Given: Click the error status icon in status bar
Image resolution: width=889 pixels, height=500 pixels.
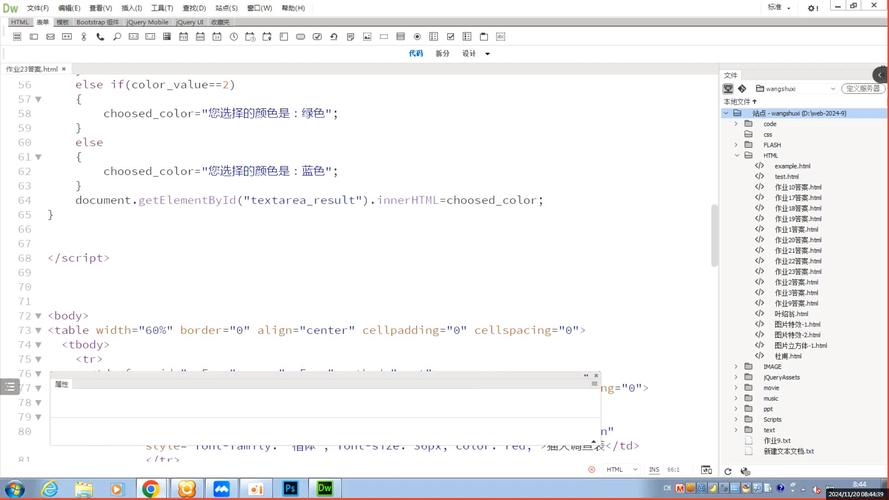Looking at the screenshot, I should (591, 469).
